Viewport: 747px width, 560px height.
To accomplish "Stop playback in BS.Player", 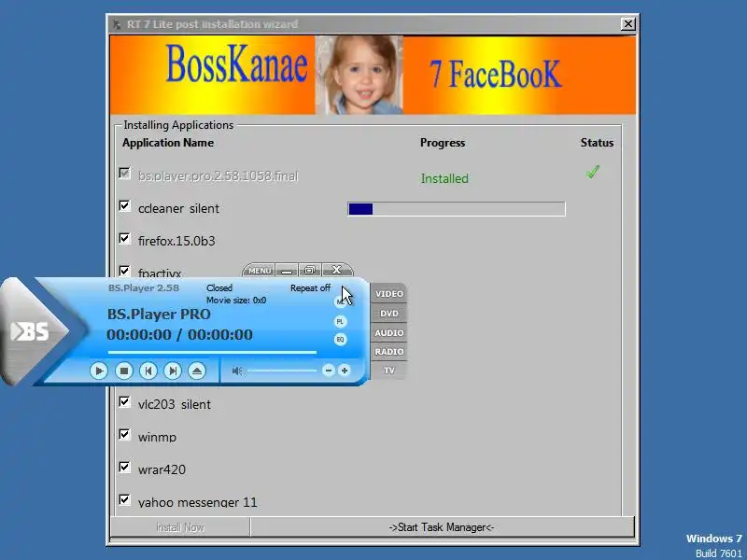I will coord(124,371).
